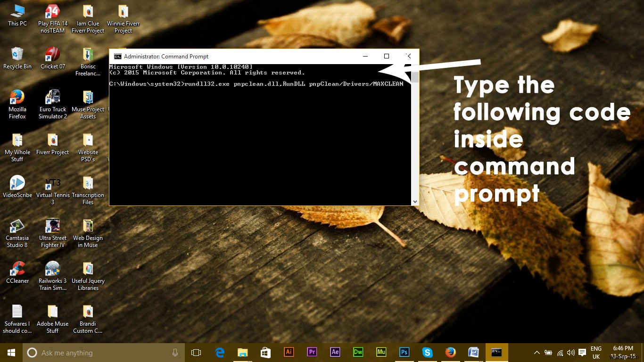Open the 6:46 PM clock and calendar
644x362 pixels.
(623, 353)
